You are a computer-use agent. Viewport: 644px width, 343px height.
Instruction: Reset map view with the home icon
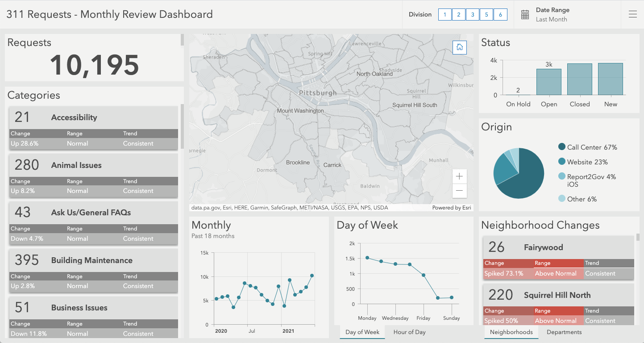pyautogui.click(x=459, y=47)
